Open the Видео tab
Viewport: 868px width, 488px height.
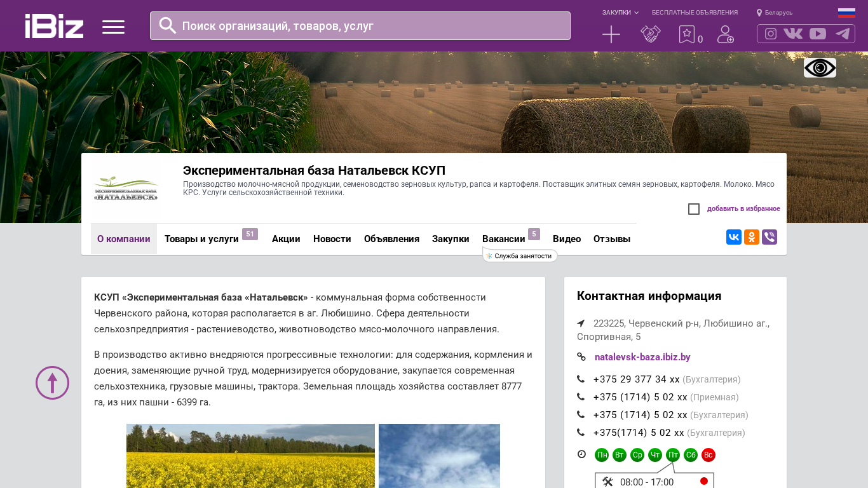[x=567, y=239]
